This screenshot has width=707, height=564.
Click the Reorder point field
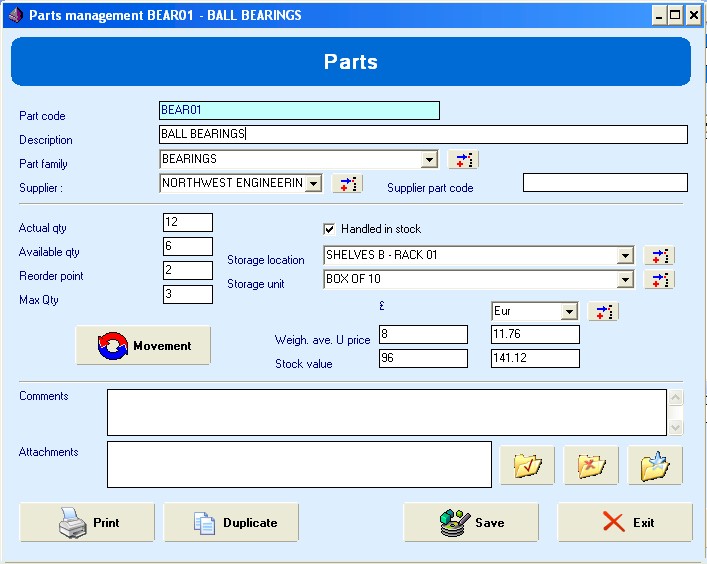tap(188, 271)
